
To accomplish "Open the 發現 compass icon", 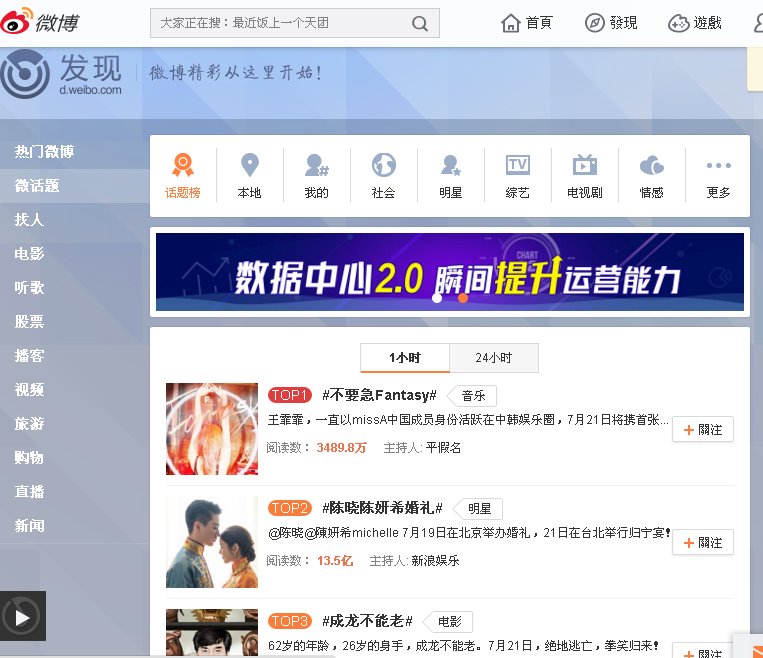I will (x=594, y=23).
